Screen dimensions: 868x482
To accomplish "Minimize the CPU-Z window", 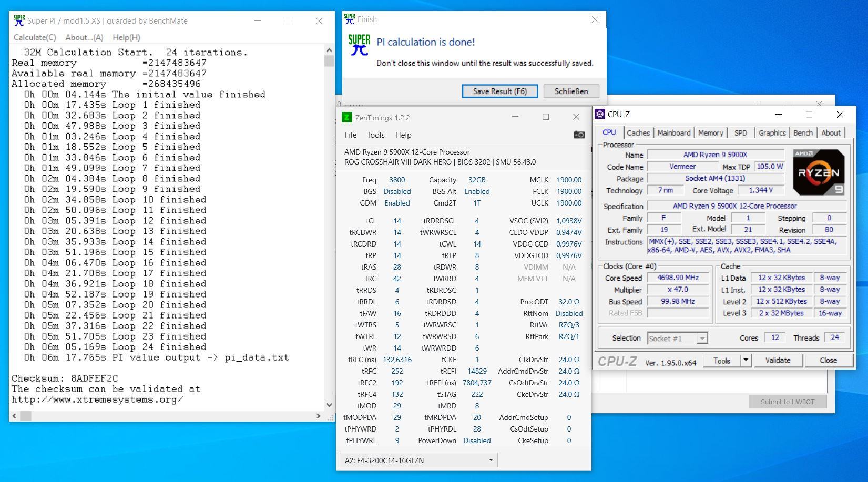I will click(779, 114).
